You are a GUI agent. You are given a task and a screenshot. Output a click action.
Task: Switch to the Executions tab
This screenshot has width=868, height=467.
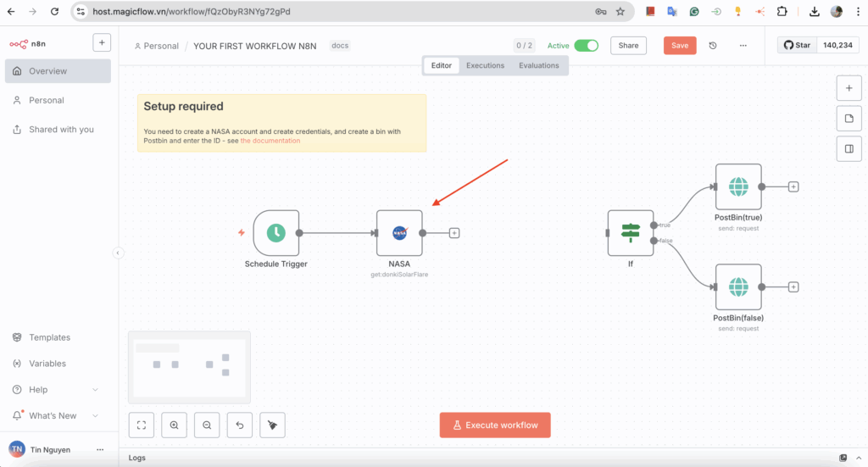(x=485, y=65)
